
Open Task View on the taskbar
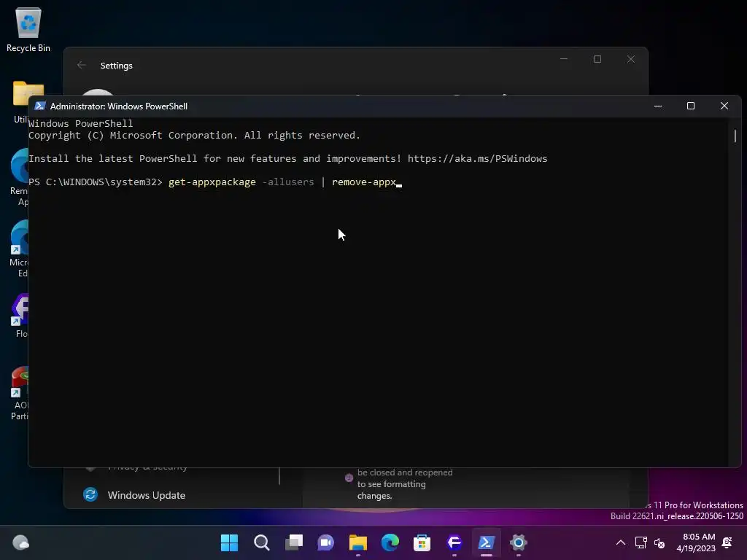pos(293,542)
